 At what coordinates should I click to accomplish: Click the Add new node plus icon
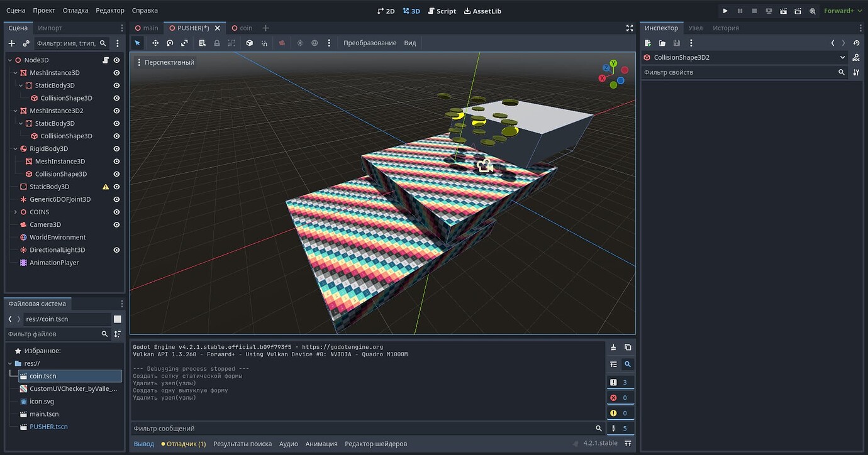point(11,43)
